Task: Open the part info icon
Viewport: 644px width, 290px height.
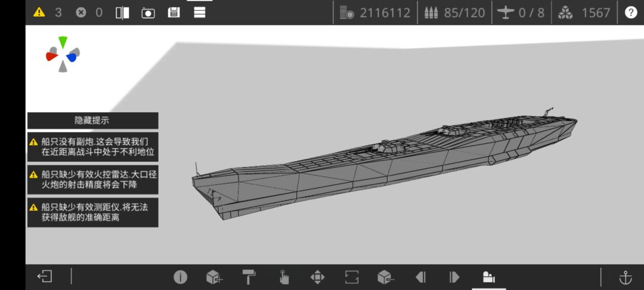Action: click(x=180, y=277)
